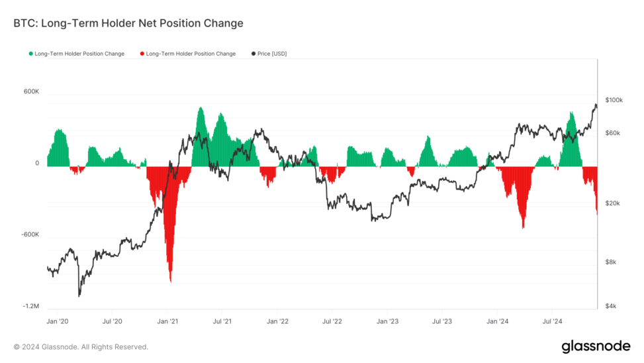Toggle the Price [USD] legend label

pyautogui.click(x=272, y=54)
